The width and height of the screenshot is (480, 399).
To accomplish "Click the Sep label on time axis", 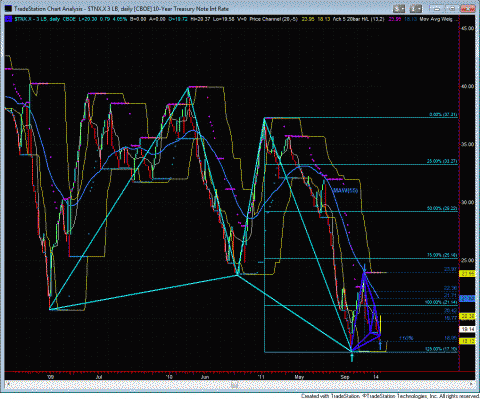I will tap(345, 377).
